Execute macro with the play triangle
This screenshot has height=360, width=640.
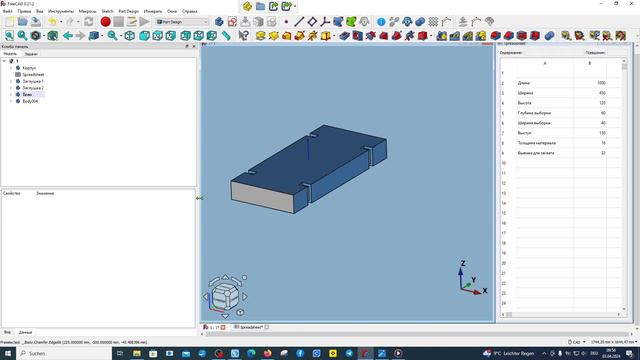click(x=144, y=22)
